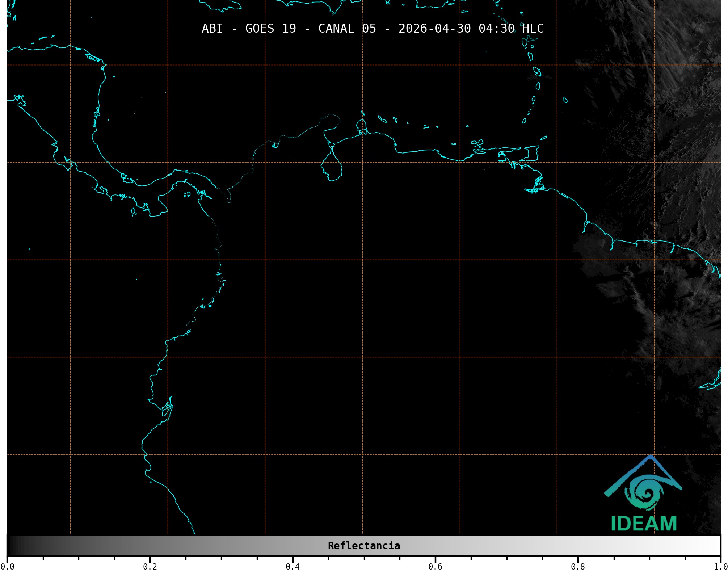Click the 0.2 colorbar tick label
The image size is (728, 571).
(x=150, y=566)
